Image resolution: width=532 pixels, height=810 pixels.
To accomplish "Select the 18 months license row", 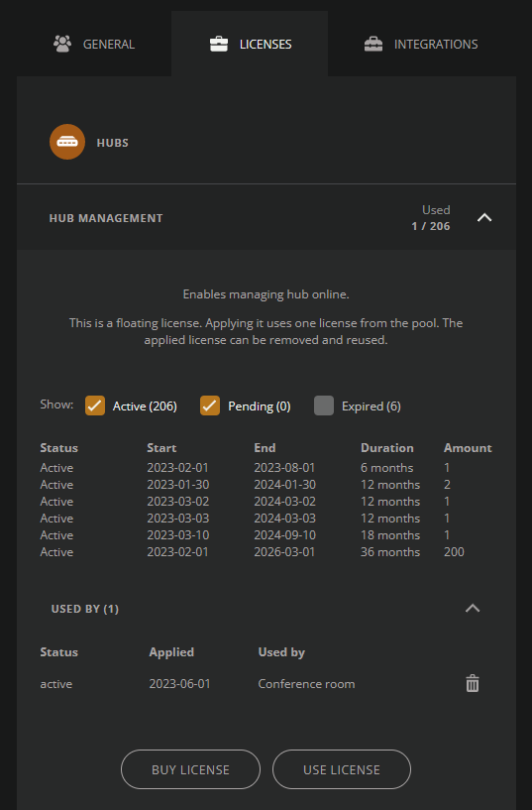I will [266, 534].
